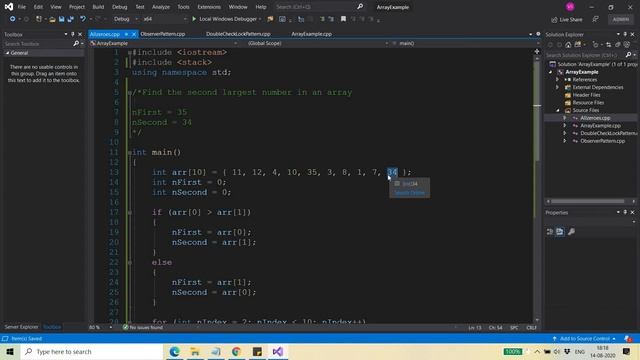The width and height of the screenshot is (640, 360).
Task: Click the bookmark icon in toolbar
Action: click(343, 19)
